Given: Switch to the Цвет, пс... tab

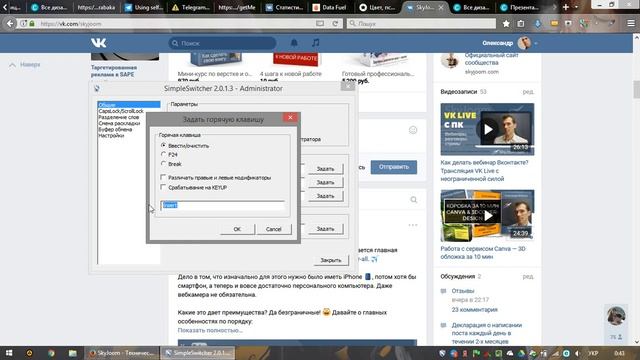Looking at the screenshot, I should tap(377, 7).
